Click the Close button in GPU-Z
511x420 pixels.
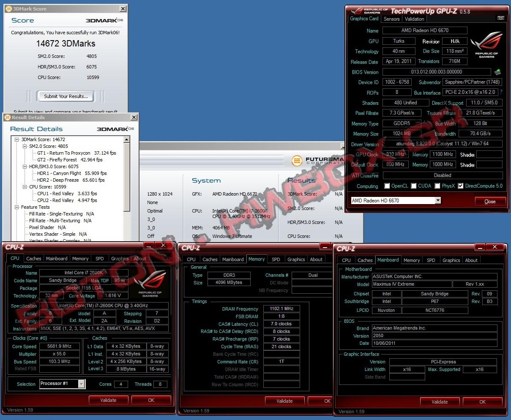point(490,202)
